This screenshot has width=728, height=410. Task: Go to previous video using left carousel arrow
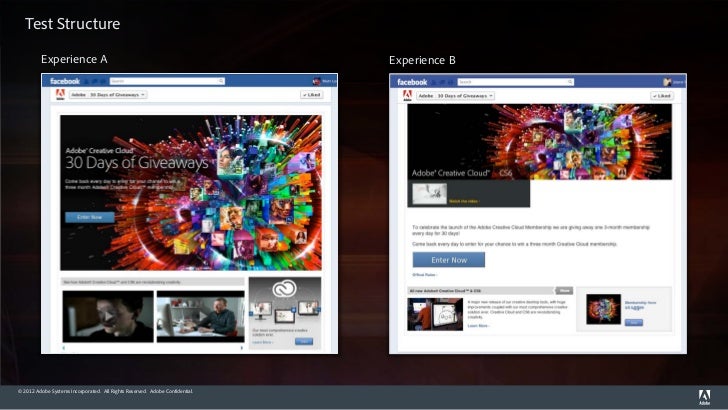tap(64, 347)
